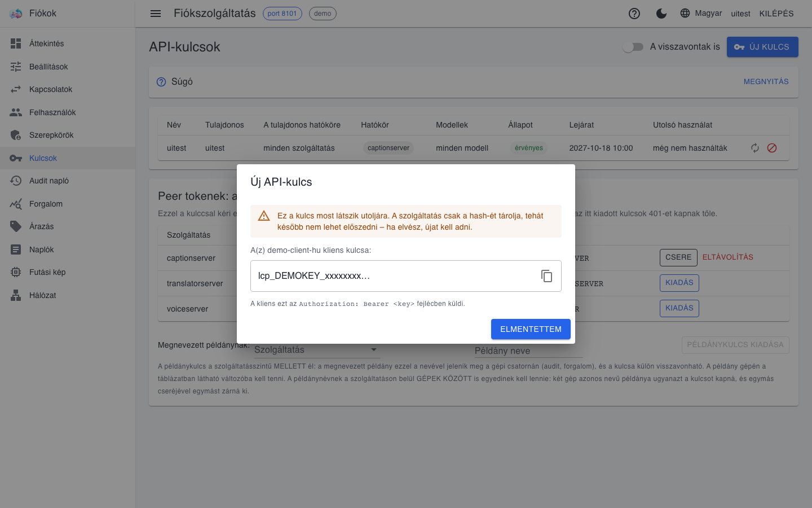The height and width of the screenshot is (508, 812).
Task: Click the Felhasználók people icon
Action: (x=16, y=112)
